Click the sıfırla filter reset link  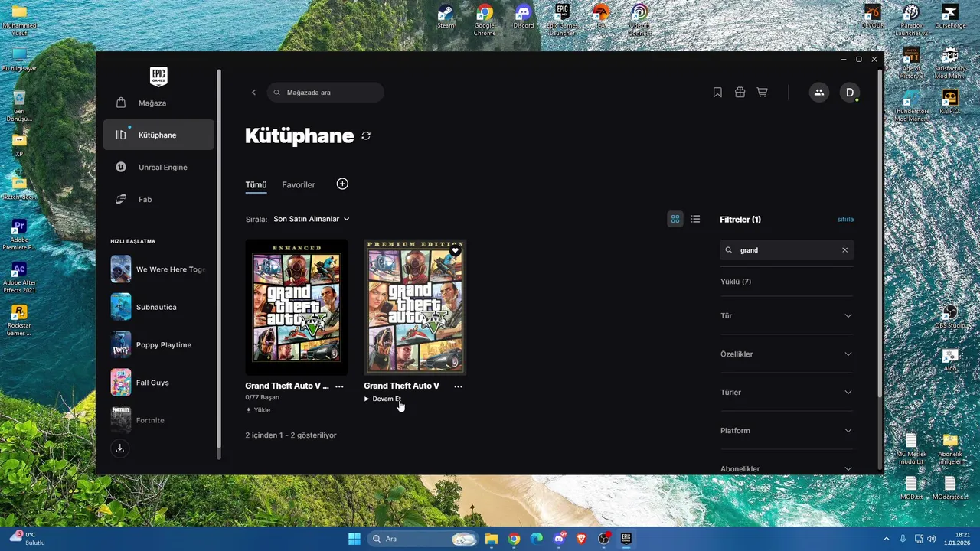click(845, 220)
